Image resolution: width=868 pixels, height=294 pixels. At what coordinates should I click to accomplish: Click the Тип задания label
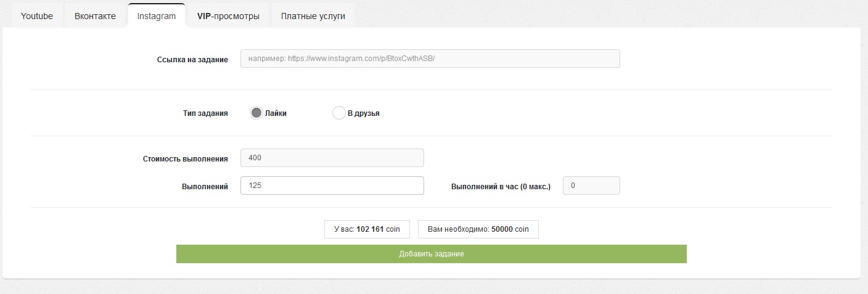(205, 113)
